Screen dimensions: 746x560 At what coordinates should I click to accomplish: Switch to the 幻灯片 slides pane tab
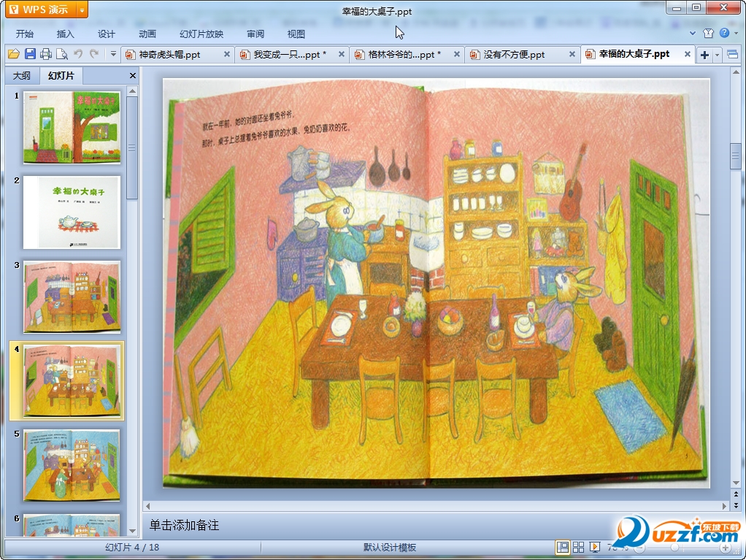[61, 75]
